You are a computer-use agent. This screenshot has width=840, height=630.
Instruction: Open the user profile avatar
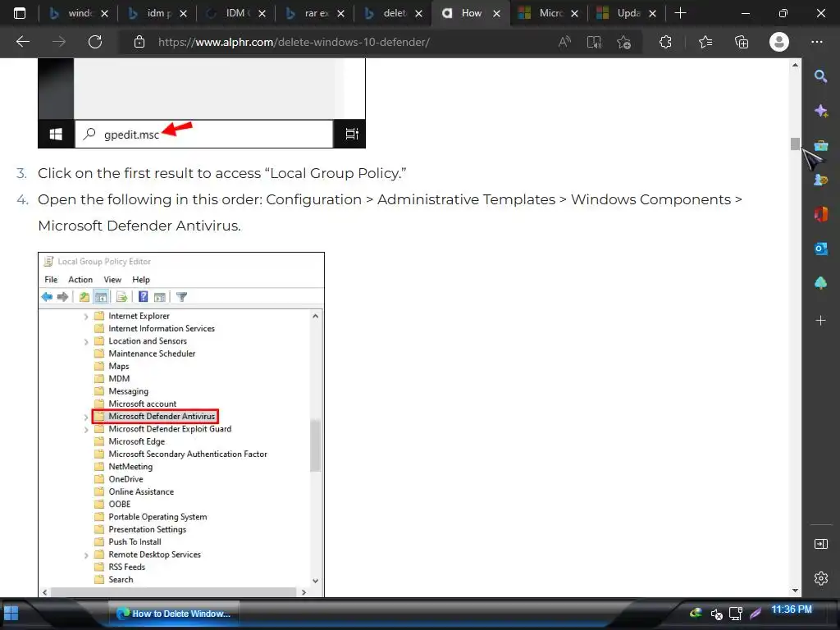click(779, 42)
